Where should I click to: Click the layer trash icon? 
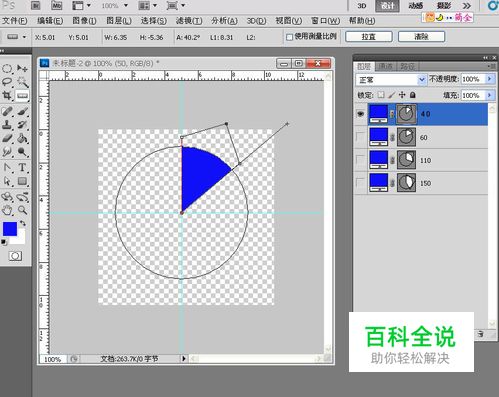point(480,334)
